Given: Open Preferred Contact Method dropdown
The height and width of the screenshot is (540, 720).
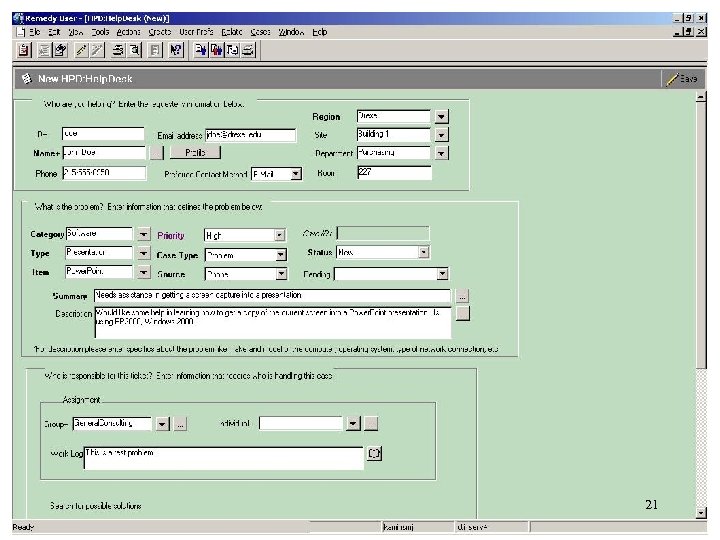Looking at the screenshot, I should tap(296, 174).
